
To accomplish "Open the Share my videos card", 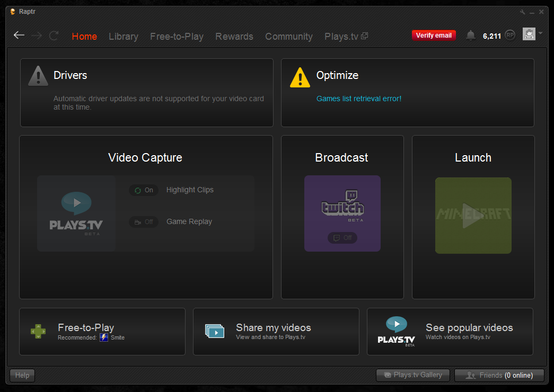I will pyautogui.click(x=276, y=331).
